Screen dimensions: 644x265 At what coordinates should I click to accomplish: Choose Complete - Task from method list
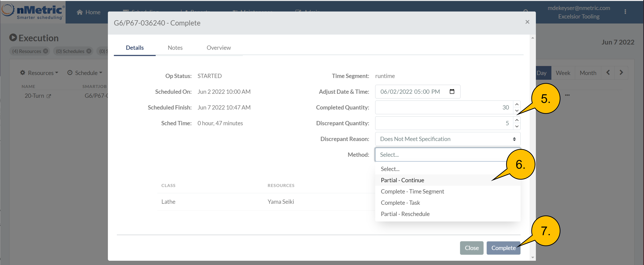[x=400, y=203]
